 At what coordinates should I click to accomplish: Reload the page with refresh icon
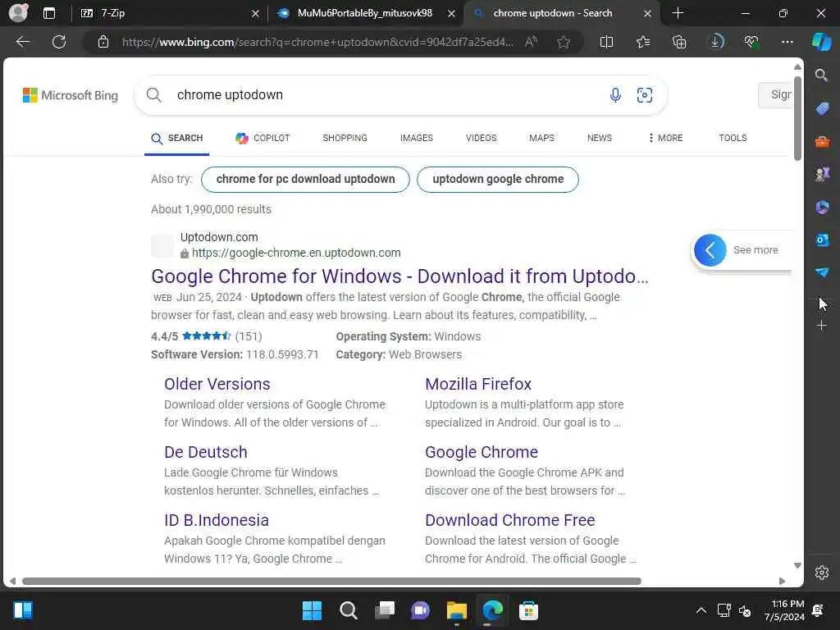tap(59, 42)
